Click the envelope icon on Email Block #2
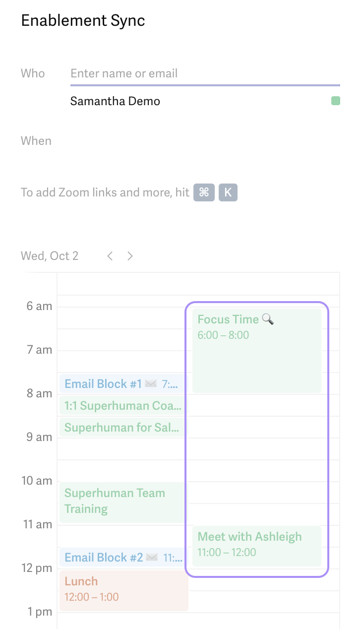This screenshot has width=364, height=629. 152,558
